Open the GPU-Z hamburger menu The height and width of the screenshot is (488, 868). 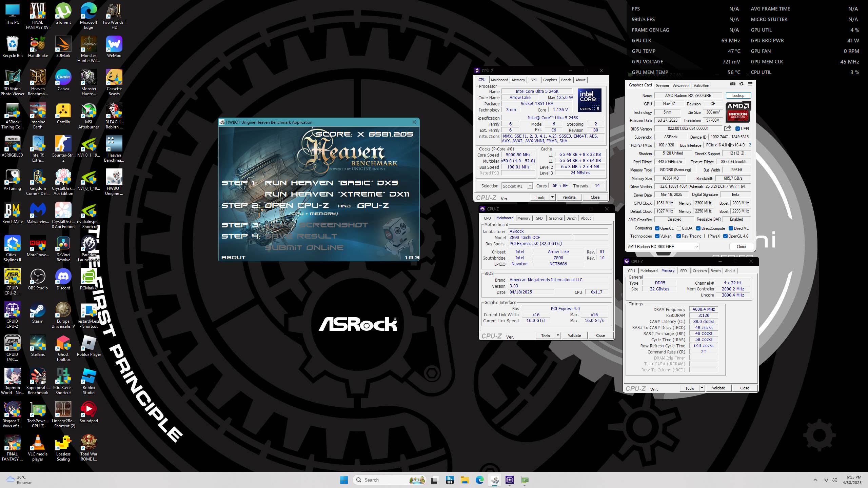click(x=750, y=84)
